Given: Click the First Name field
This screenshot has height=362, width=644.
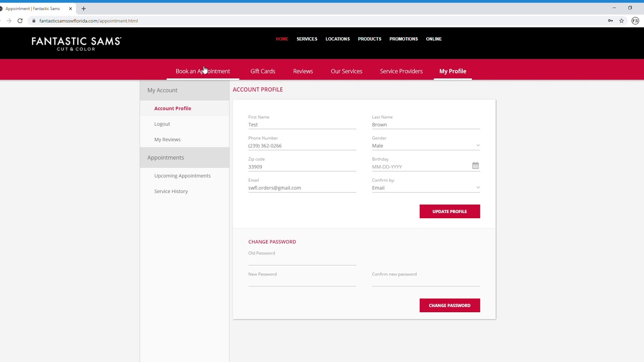Looking at the screenshot, I should click(302, 125).
